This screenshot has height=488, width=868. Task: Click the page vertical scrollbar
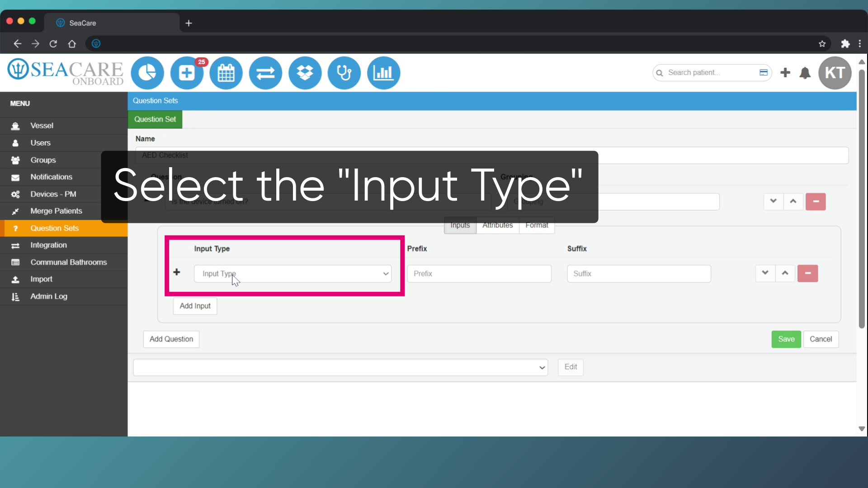862,199
